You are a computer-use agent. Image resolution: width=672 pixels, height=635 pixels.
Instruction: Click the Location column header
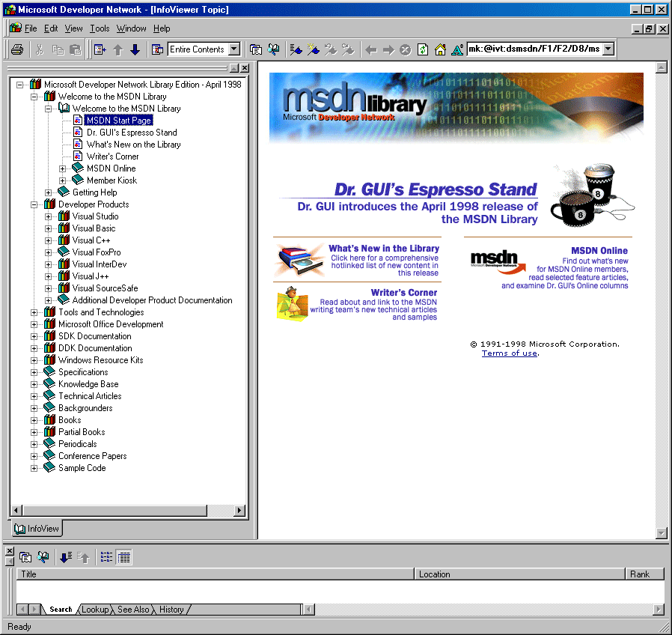[x=520, y=574]
